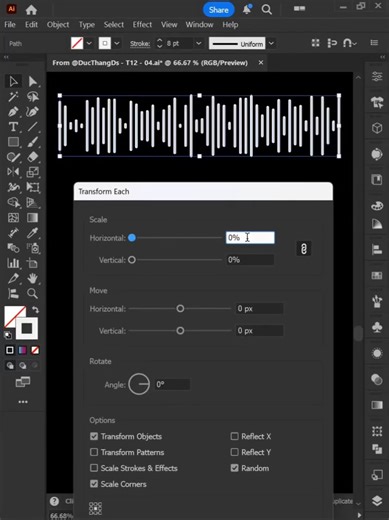This screenshot has width=389, height=520.
Task: Select the Paintbrush tool
Action: (32, 142)
